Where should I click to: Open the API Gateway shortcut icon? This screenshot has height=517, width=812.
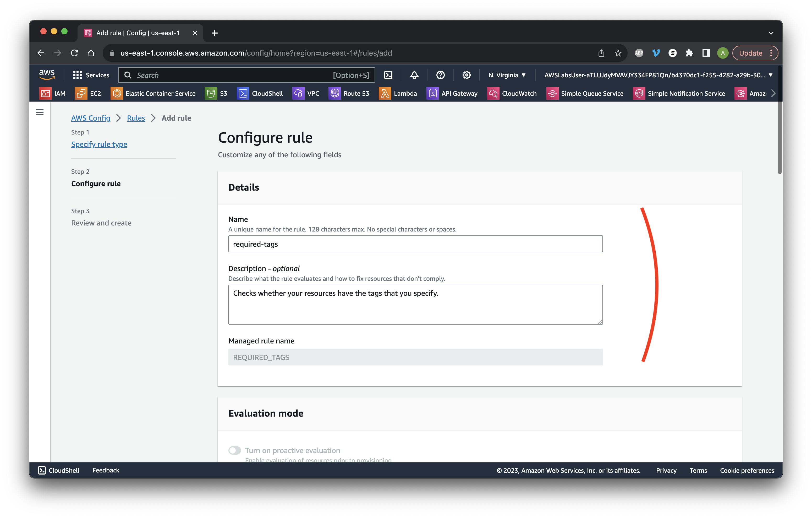(432, 94)
